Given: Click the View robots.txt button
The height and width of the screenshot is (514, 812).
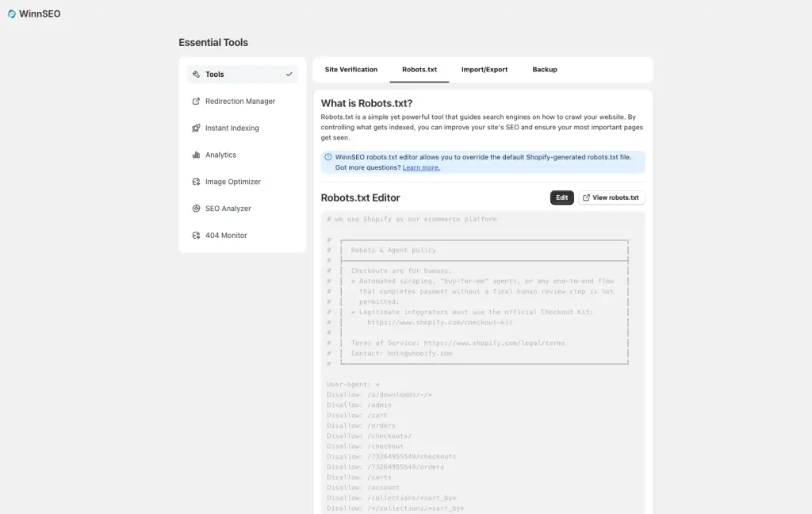Looking at the screenshot, I should coord(611,198).
